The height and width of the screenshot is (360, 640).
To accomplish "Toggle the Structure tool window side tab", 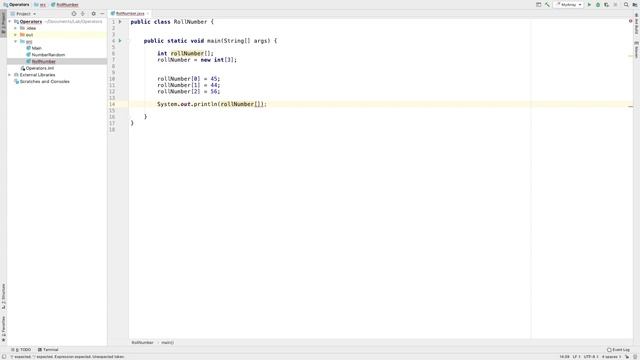I will pos(3,296).
